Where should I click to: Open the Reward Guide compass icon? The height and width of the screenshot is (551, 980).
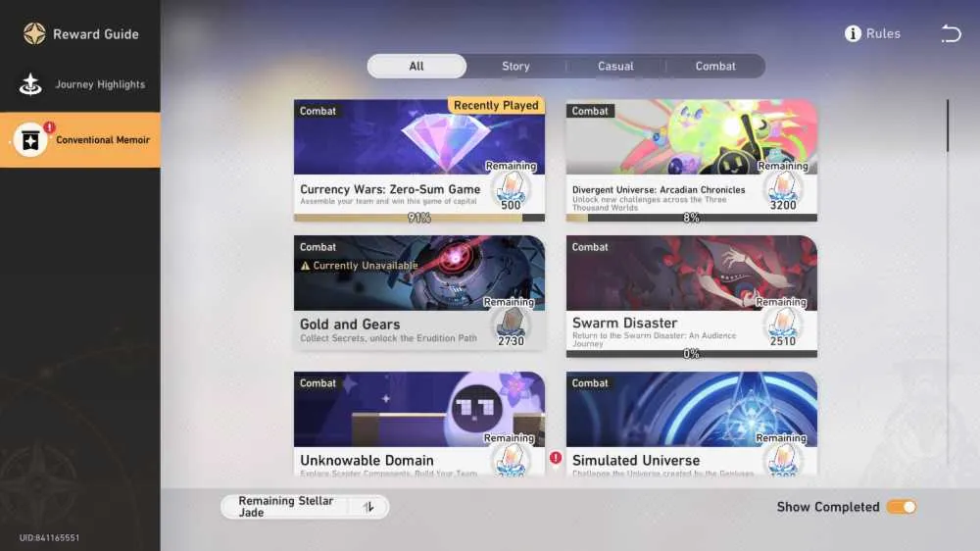pyautogui.click(x=34, y=33)
